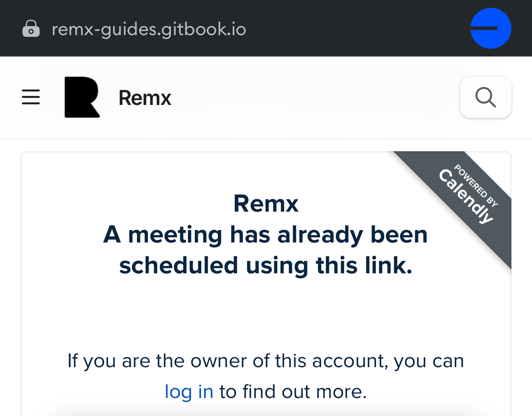Follow the "log in" link
The height and width of the screenshot is (416, 532).
click(189, 392)
